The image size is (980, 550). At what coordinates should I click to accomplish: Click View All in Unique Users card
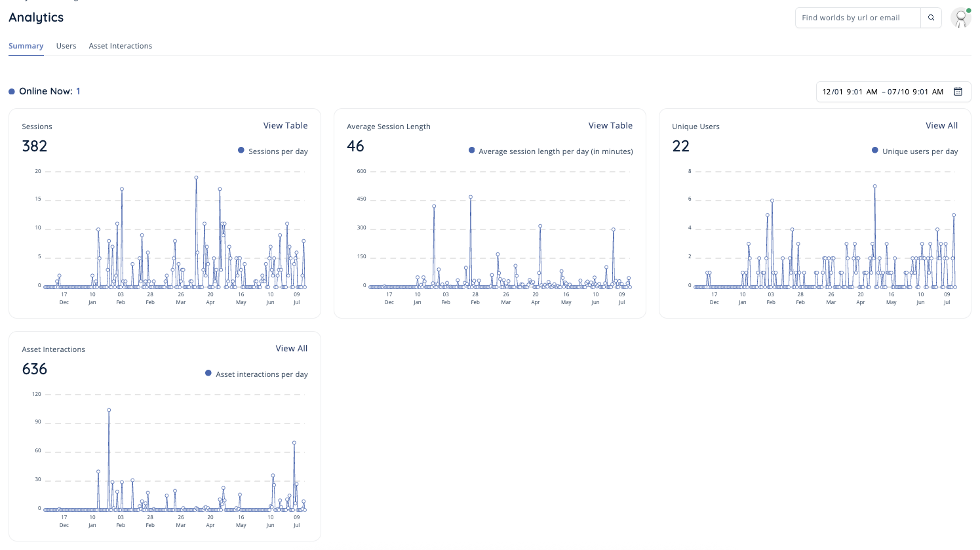pos(941,125)
